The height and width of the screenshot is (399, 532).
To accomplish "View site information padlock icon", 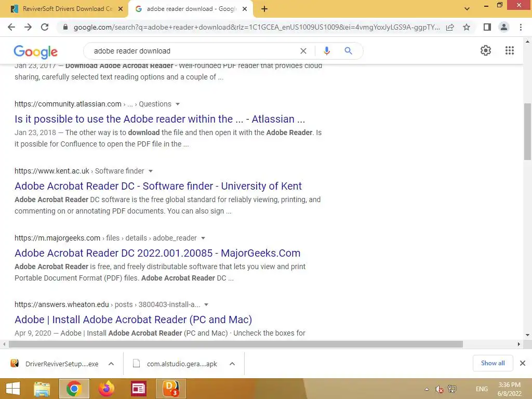I will tap(65, 27).
